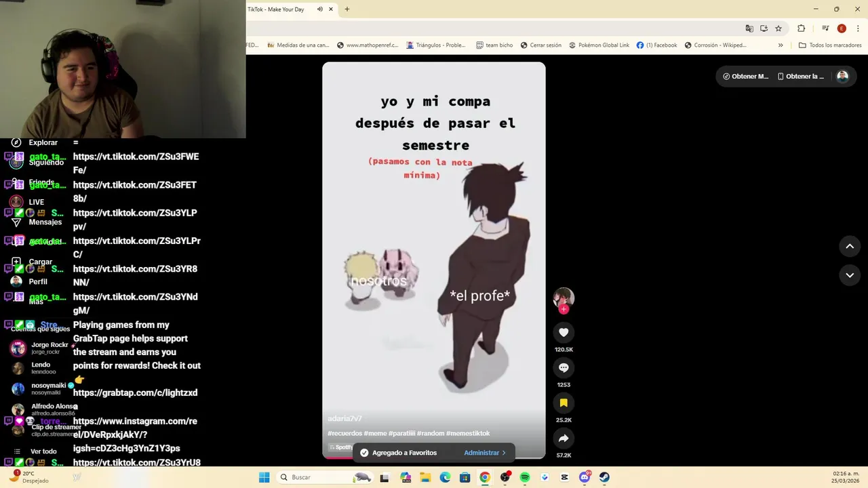Open Perfil in the TikTok sidebar

(29, 281)
